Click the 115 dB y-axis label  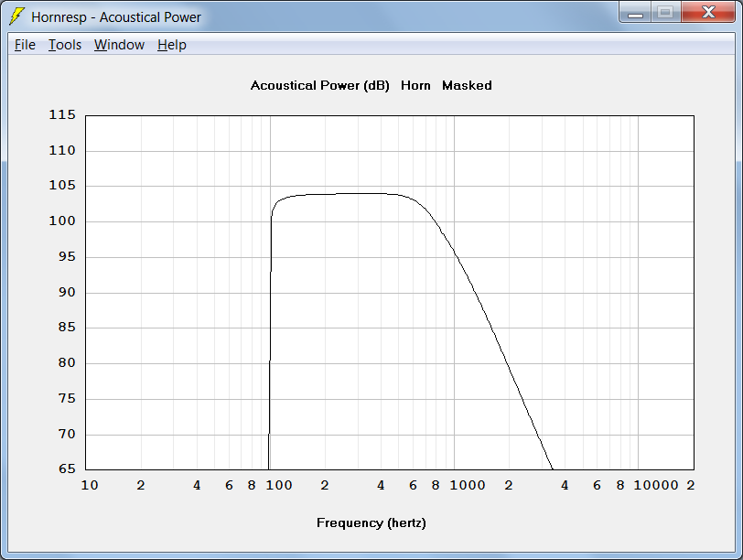click(62, 115)
